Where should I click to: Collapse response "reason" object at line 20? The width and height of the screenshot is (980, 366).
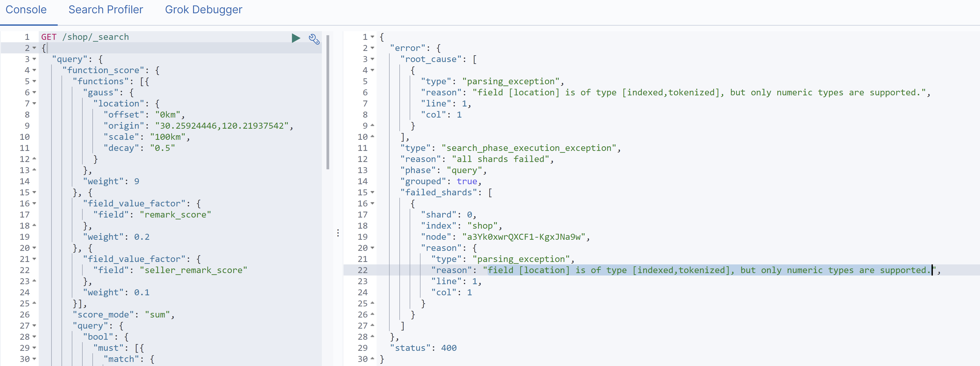373,248
